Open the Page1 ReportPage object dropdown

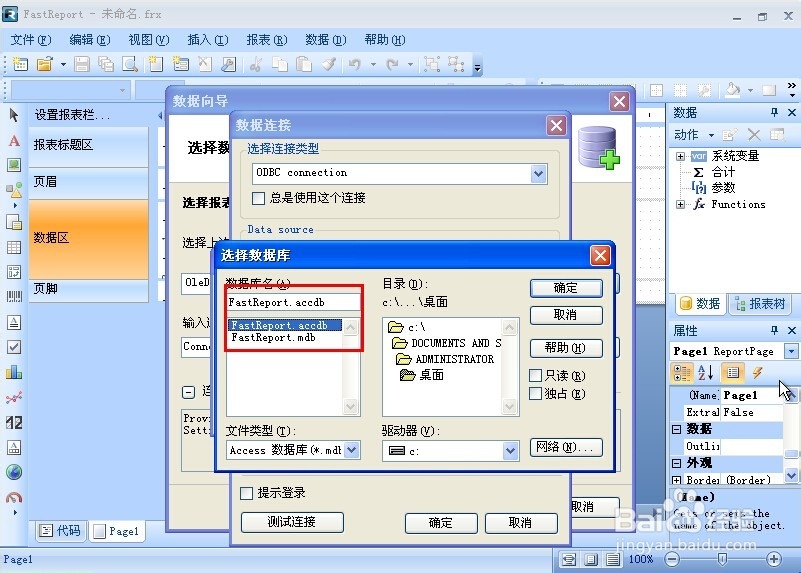point(791,351)
